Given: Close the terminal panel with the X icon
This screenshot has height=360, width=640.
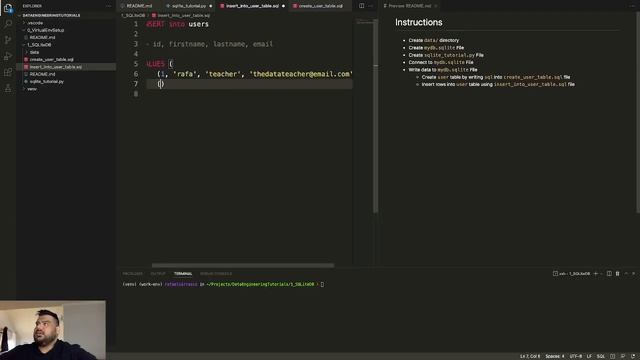Looking at the screenshot, I should (633, 273).
